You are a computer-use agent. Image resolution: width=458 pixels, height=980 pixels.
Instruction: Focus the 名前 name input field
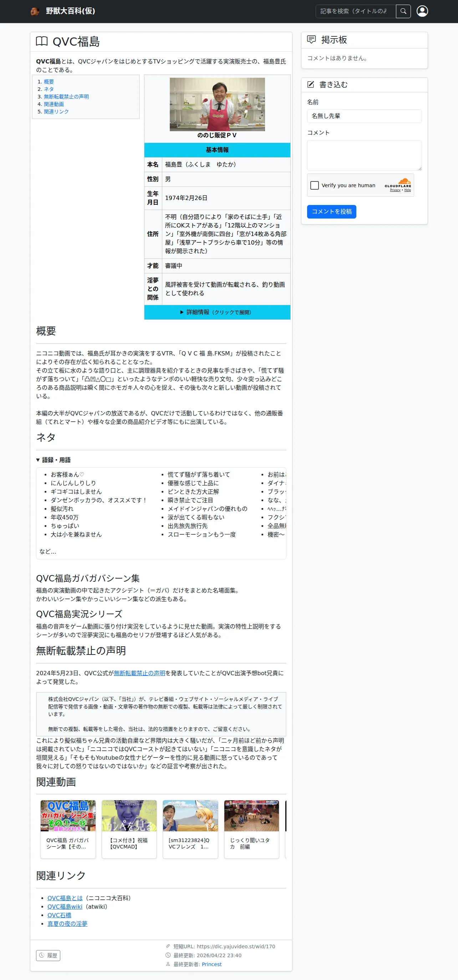click(364, 116)
